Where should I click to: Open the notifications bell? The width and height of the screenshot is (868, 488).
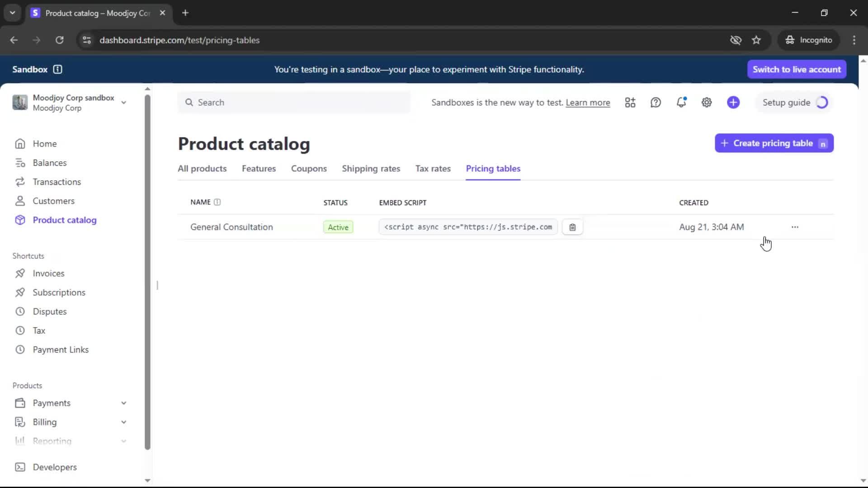pyautogui.click(x=681, y=103)
